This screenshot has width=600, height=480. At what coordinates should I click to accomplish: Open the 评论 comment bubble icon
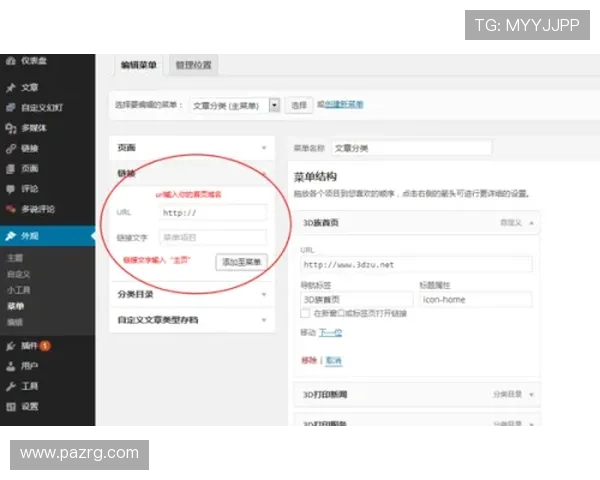pyautogui.click(x=11, y=189)
